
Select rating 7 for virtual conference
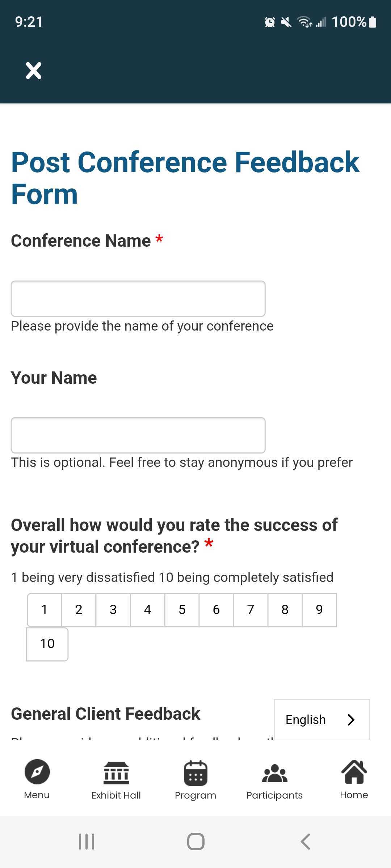[x=251, y=610]
